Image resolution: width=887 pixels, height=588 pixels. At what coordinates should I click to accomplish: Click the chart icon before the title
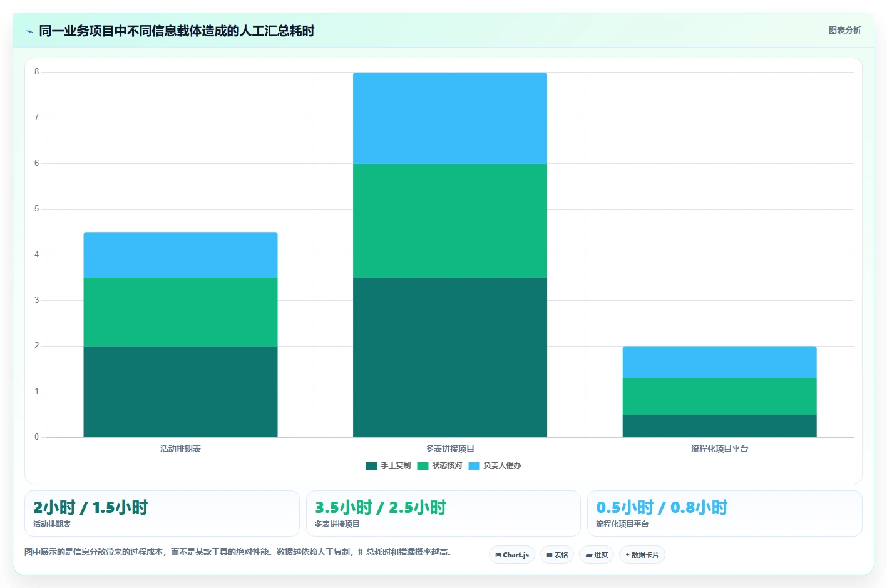29,31
